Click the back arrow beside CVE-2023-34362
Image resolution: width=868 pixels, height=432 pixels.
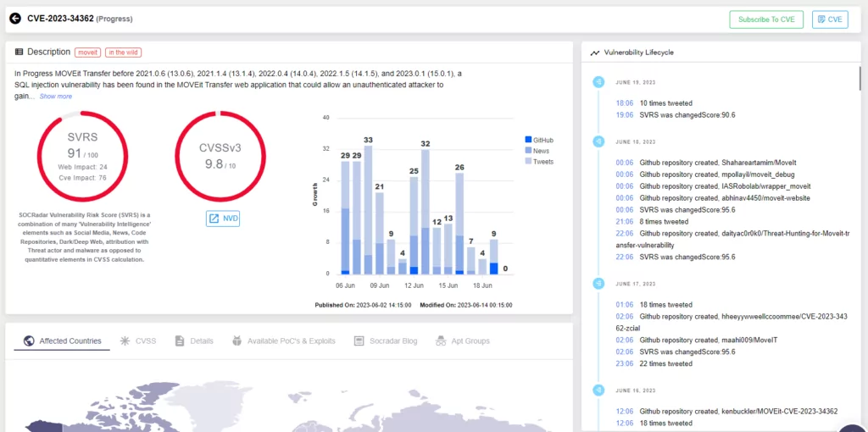pyautogui.click(x=15, y=19)
